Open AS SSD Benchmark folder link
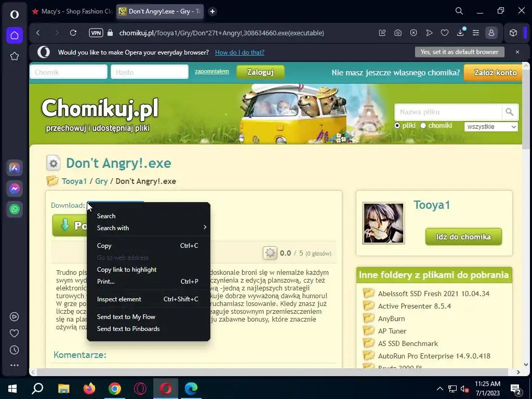This screenshot has height=399, width=532. click(x=408, y=343)
